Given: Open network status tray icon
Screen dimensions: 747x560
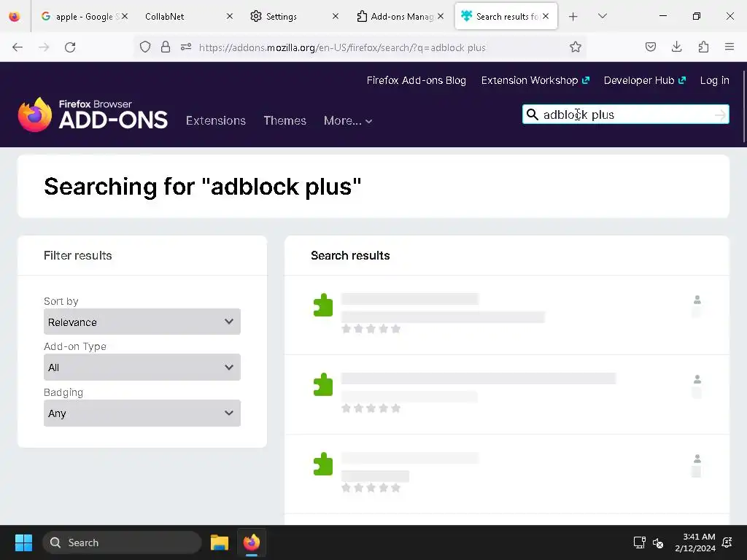Looking at the screenshot, I should 639,542.
